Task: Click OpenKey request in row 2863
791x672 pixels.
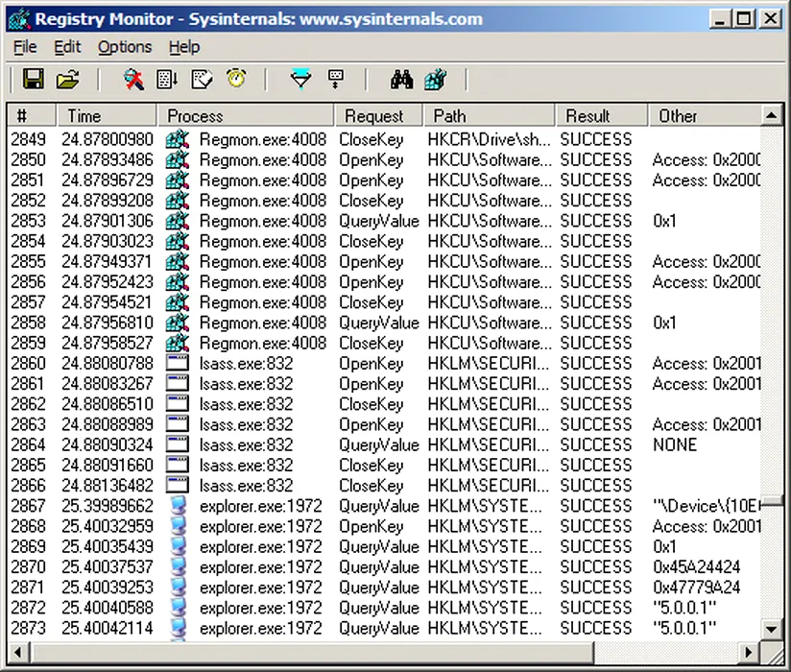Action: coord(372,424)
